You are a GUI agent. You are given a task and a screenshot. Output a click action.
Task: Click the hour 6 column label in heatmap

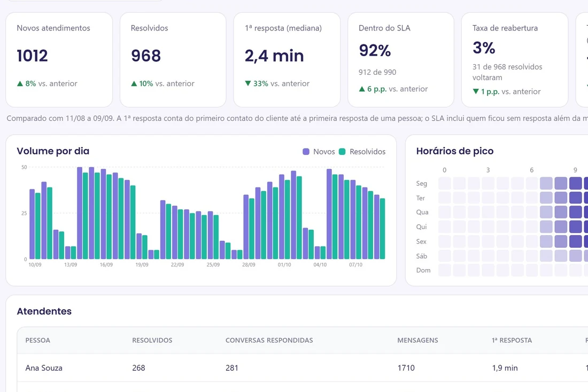pyautogui.click(x=531, y=170)
